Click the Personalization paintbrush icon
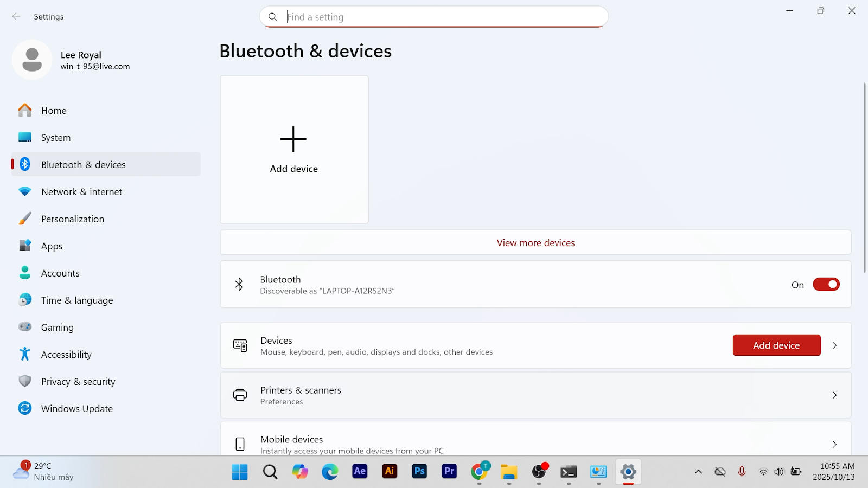The image size is (868, 488). click(x=25, y=219)
